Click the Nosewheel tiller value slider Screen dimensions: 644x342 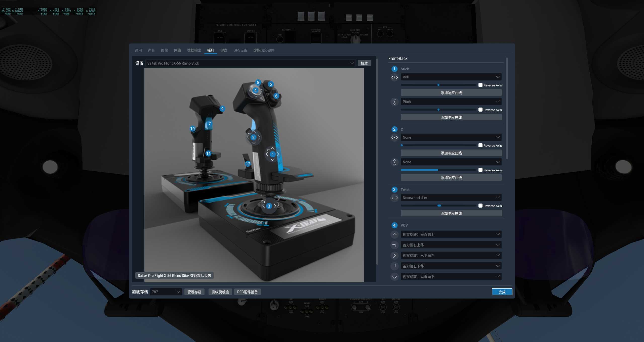(438, 206)
